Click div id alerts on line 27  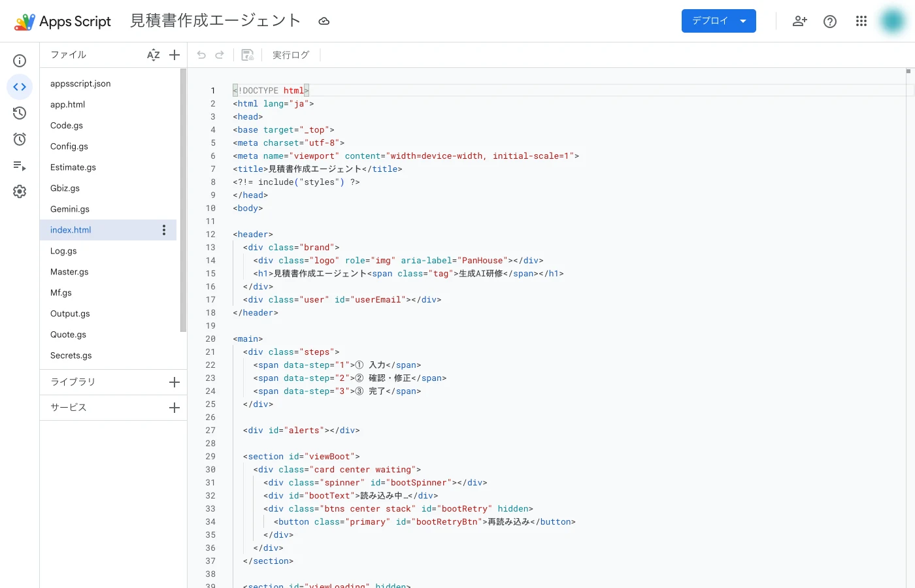tap(301, 431)
